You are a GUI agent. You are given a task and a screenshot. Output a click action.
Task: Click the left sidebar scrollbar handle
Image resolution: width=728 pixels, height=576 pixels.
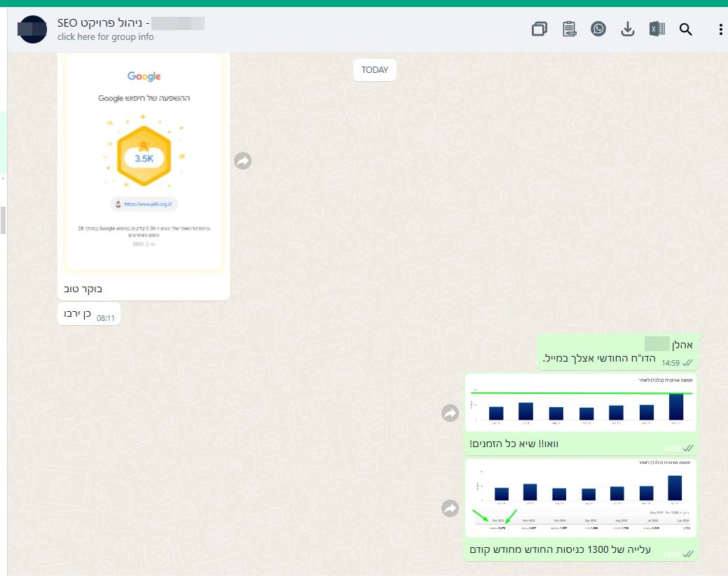point(4,221)
